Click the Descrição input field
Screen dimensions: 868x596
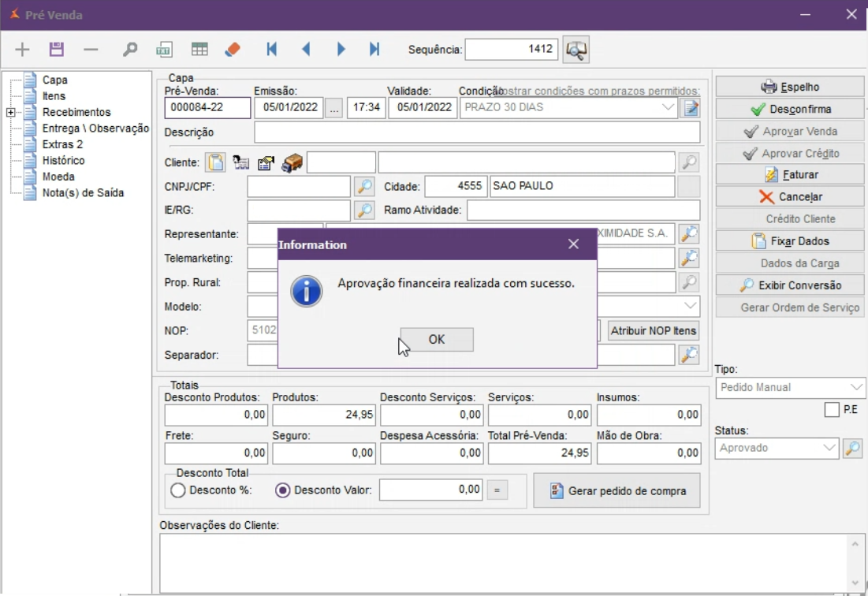tap(476, 132)
